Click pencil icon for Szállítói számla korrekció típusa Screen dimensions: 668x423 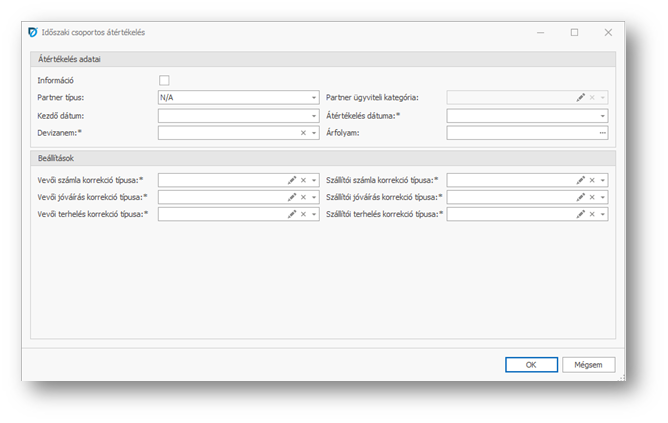pos(581,180)
